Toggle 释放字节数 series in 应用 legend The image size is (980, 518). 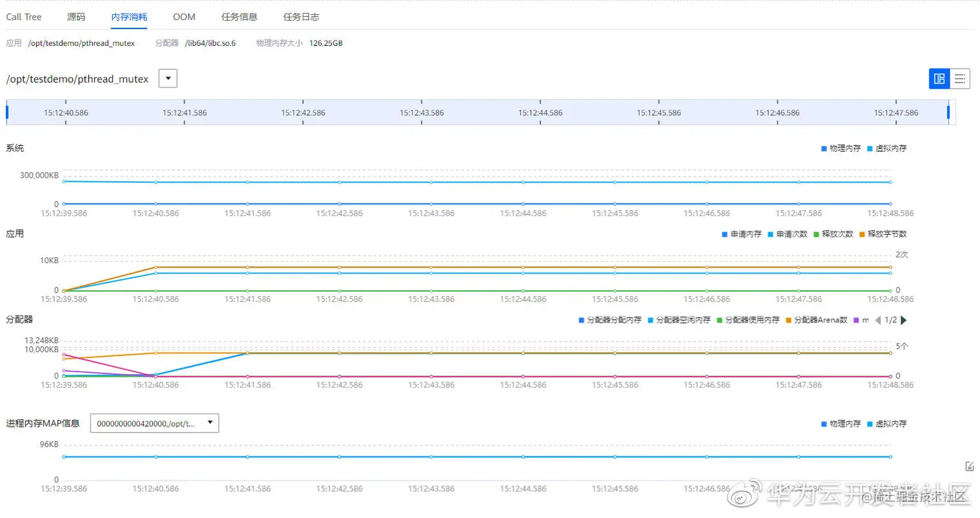(883, 234)
